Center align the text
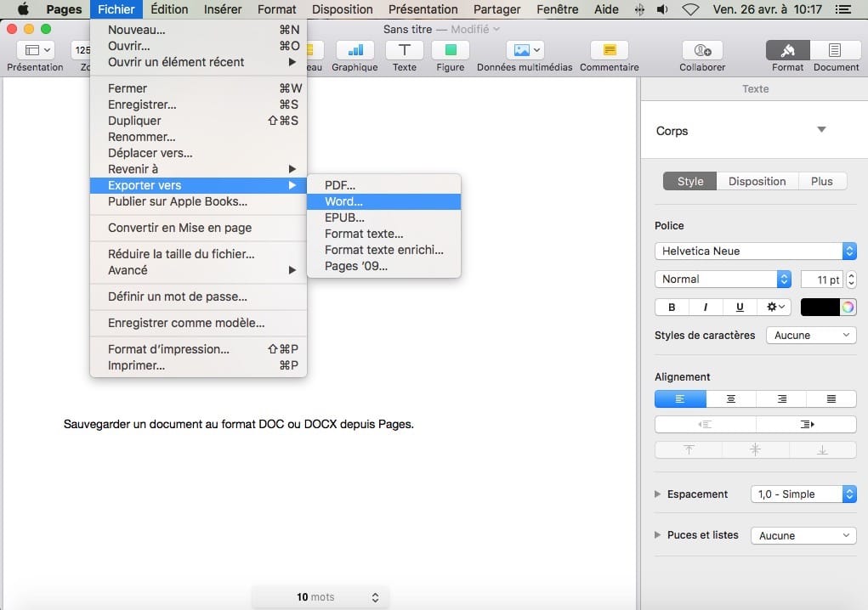Screen dimensions: 868x610 731,398
